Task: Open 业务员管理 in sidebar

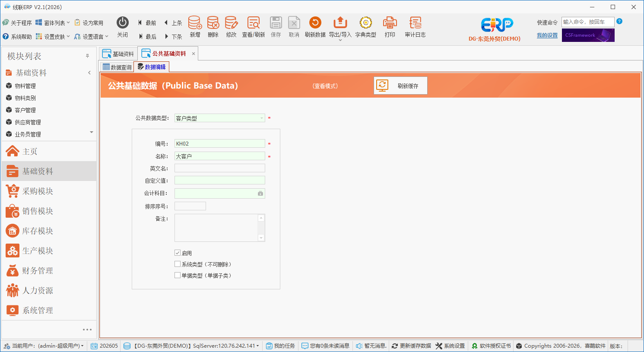Action: [x=28, y=134]
